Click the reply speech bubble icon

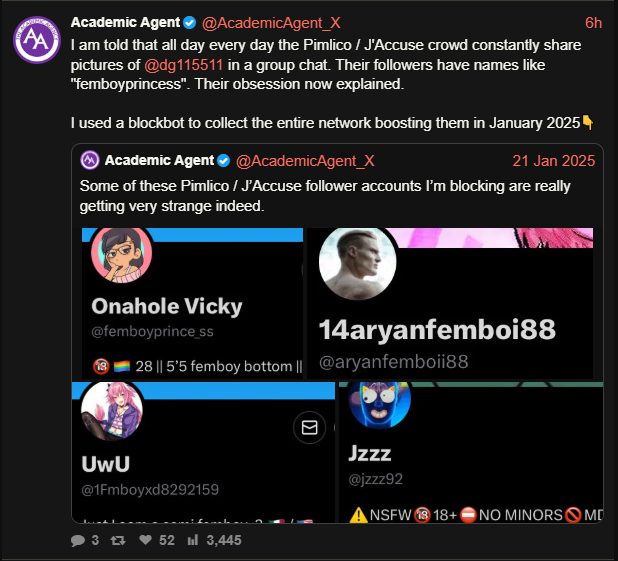(78, 540)
